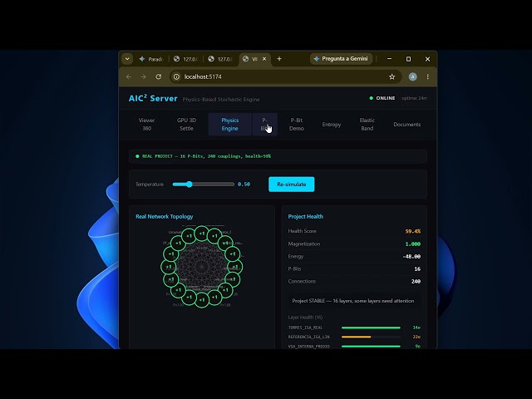Screen dimensions: 532x399
Task: Open the Documents tab
Action: click(406, 125)
